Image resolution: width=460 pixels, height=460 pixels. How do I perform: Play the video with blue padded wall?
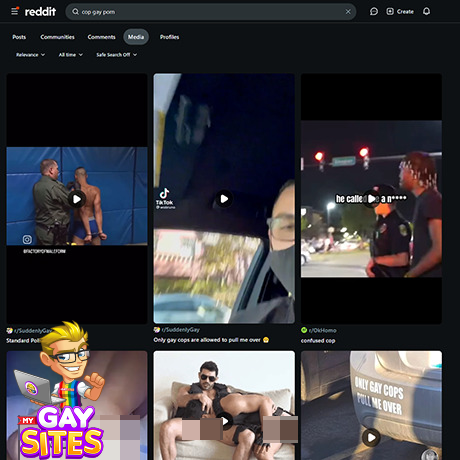(x=77, y=199)
